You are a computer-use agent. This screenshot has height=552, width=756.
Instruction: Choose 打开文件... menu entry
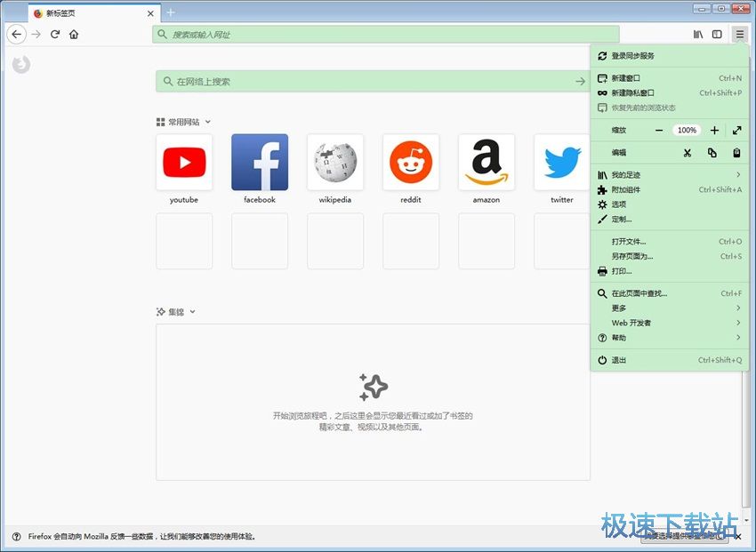click(x=670, y=241)
